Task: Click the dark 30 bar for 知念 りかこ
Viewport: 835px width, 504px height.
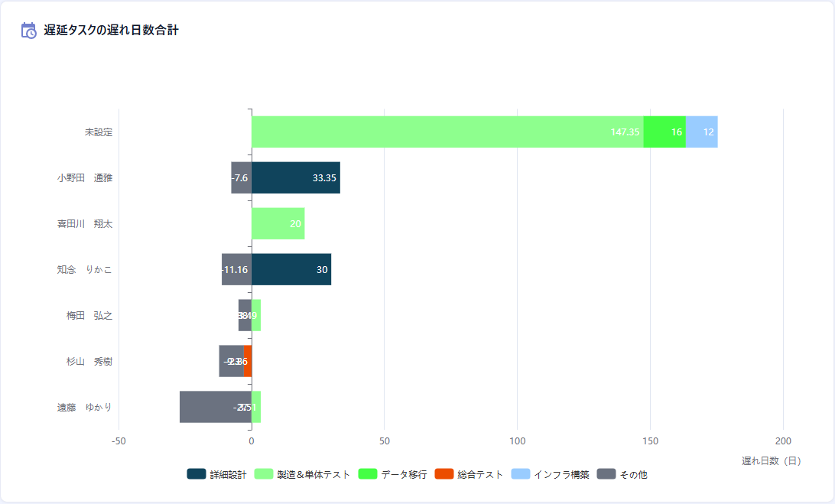Action: pyautogui.click(x=291, y=269)
